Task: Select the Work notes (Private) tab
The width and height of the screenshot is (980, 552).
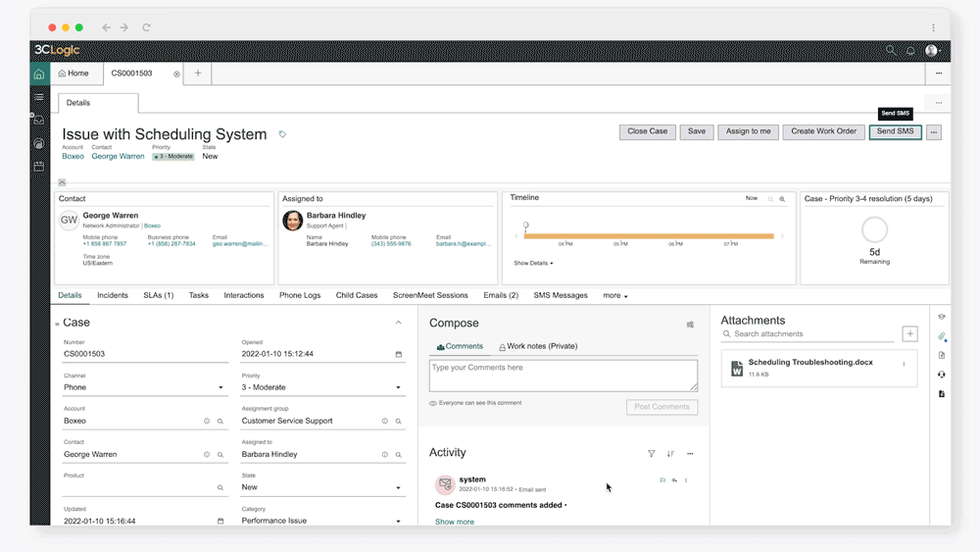Action: 538,346
